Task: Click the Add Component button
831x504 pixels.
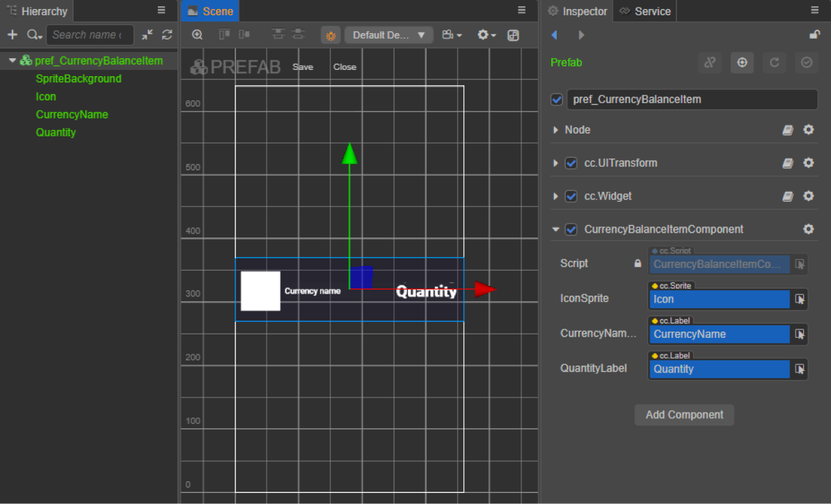Action: click(684, 415)
